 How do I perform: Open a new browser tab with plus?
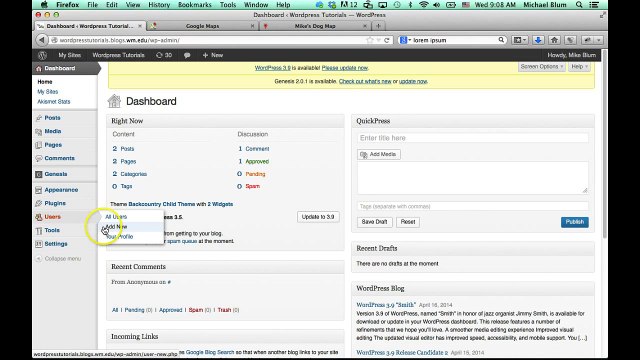click(x=378, y=26)
